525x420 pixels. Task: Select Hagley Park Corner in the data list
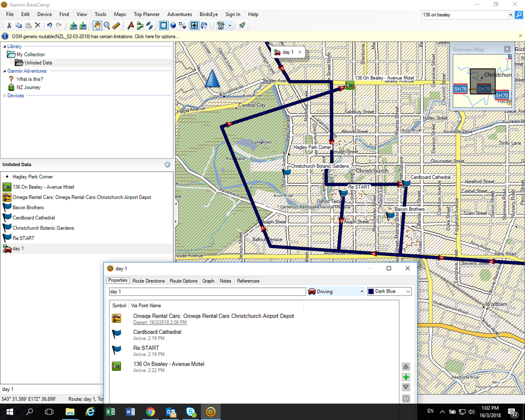tap(32, 177)
